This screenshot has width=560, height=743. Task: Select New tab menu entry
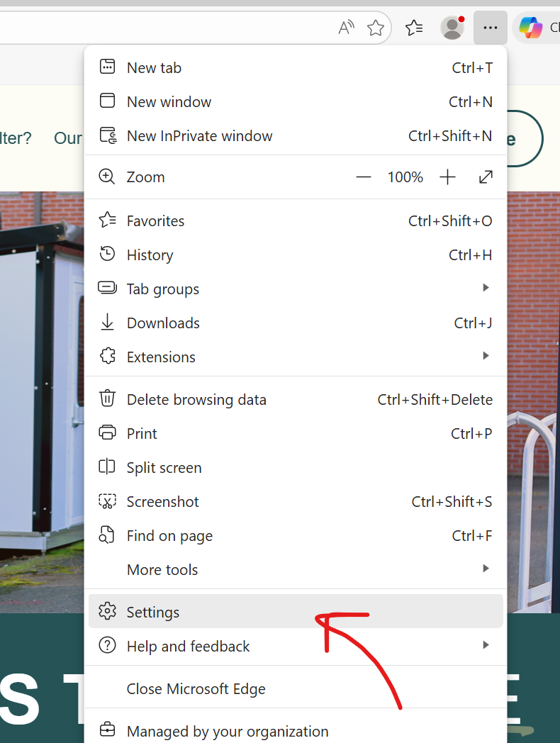pos(296,68)
